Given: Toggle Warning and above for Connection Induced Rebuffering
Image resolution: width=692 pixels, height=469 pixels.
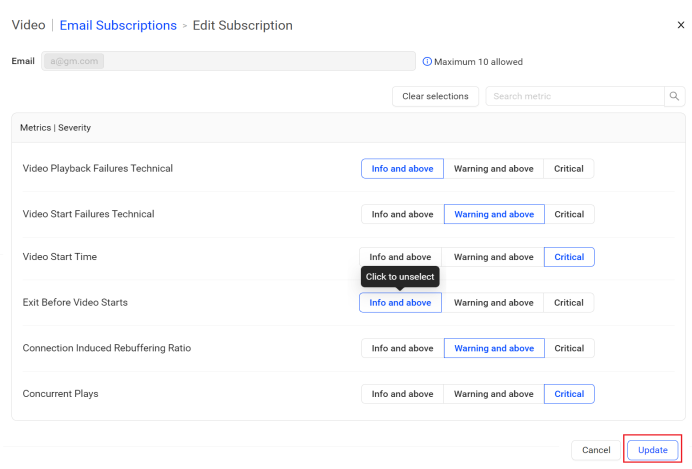Looking at the screenshot, I should pos(494,348).
